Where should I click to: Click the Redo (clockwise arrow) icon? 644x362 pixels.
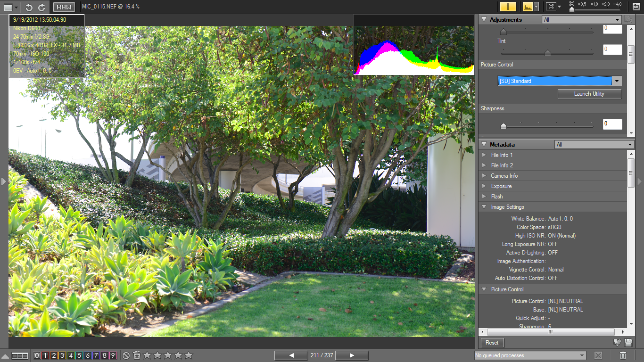[x=41, y=7]
